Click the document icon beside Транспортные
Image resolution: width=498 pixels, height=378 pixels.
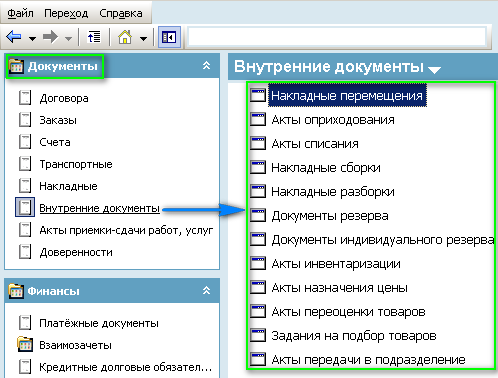pos(25,164)
